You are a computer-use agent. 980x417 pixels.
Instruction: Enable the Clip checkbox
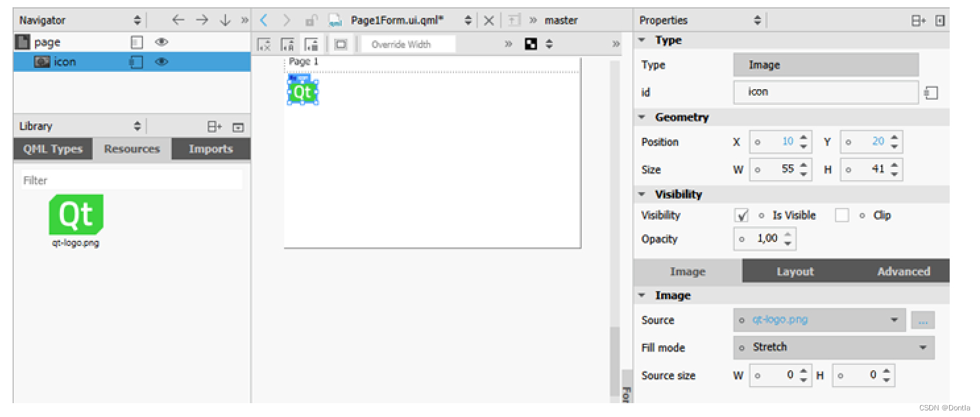pos(842,215)
